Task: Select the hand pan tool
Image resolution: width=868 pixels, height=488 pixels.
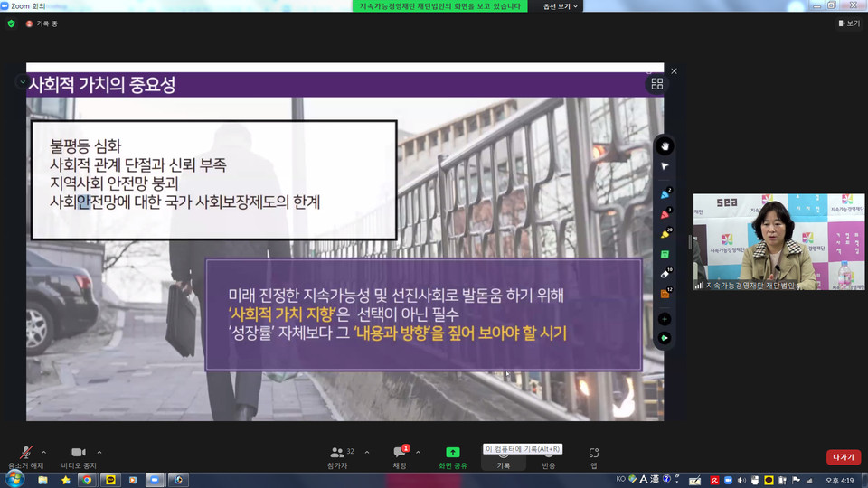Action: click(665, 145)
